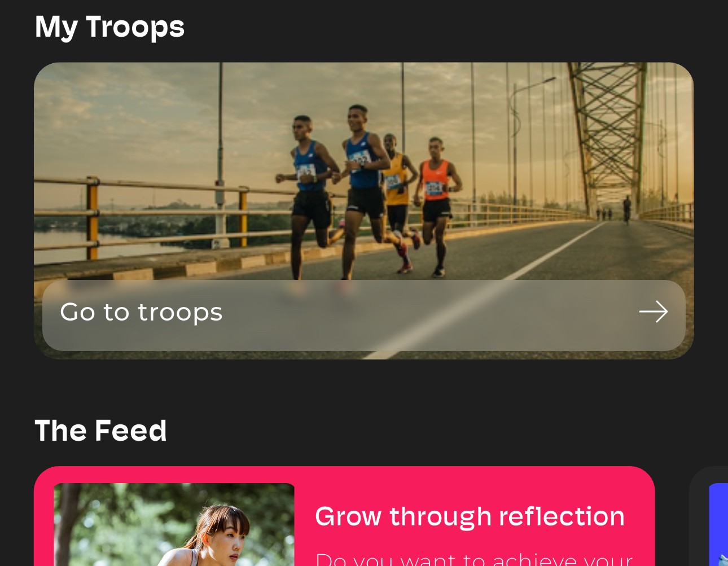This screenshot has height=566, width=728.
Task: Tap the woman runner thumbnail in feed
Action: pos(174,525)
